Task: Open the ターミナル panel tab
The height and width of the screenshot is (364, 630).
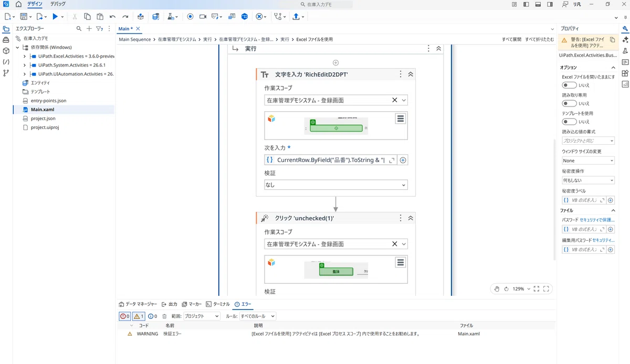Action: point(217,304)
